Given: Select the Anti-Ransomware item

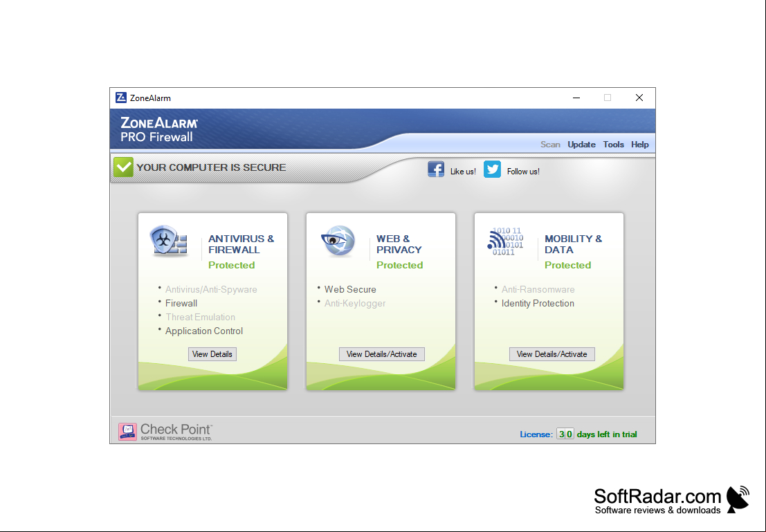Looking at the screenshot, I should pos(538,290).
